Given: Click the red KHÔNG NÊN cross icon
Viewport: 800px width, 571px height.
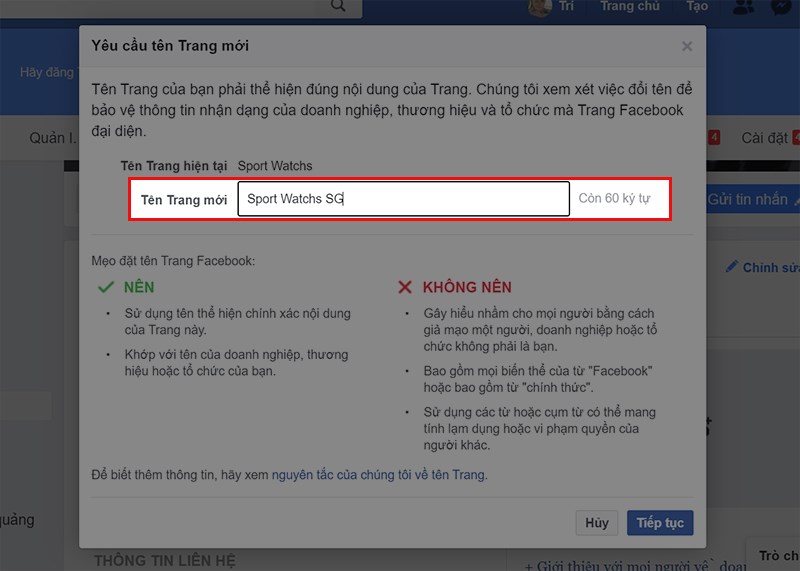Looking at the screenshot, I should (x=405, y=287).
